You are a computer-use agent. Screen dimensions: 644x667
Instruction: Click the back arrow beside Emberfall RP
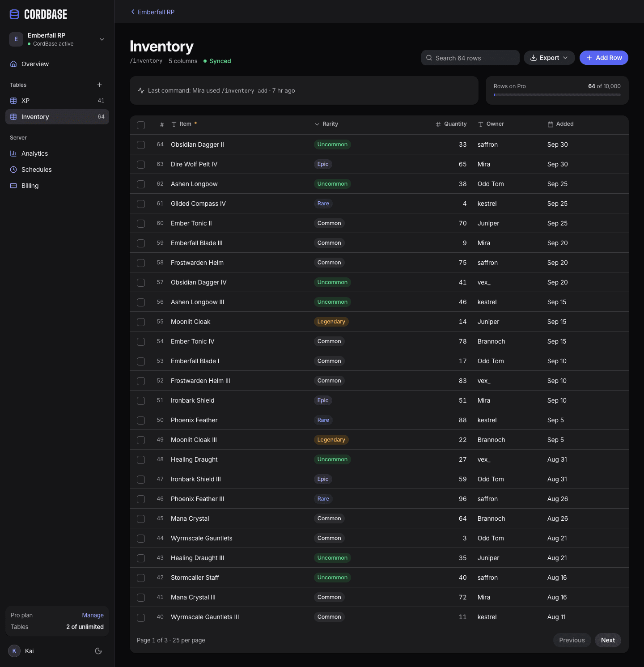pos(133,12)
